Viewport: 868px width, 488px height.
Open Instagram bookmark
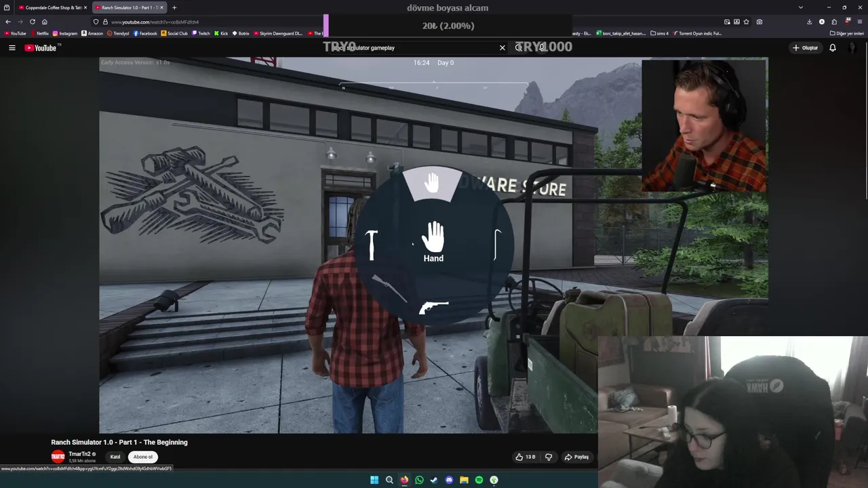point(65,33)
